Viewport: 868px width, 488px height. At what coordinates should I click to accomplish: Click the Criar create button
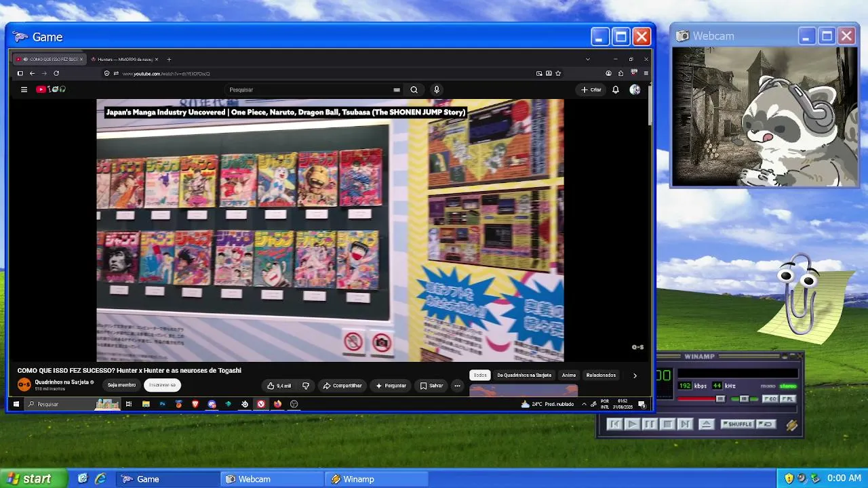pos(591,89)
